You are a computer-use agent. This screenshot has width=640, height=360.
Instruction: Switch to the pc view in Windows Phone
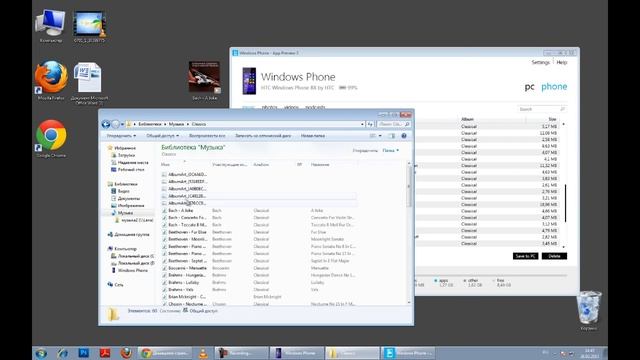529,87
